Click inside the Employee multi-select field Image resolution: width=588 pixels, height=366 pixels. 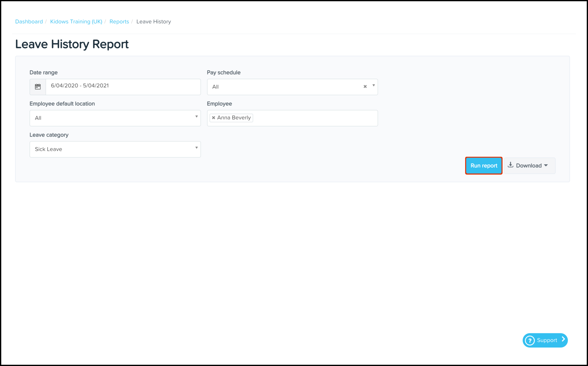coord(315,118)
